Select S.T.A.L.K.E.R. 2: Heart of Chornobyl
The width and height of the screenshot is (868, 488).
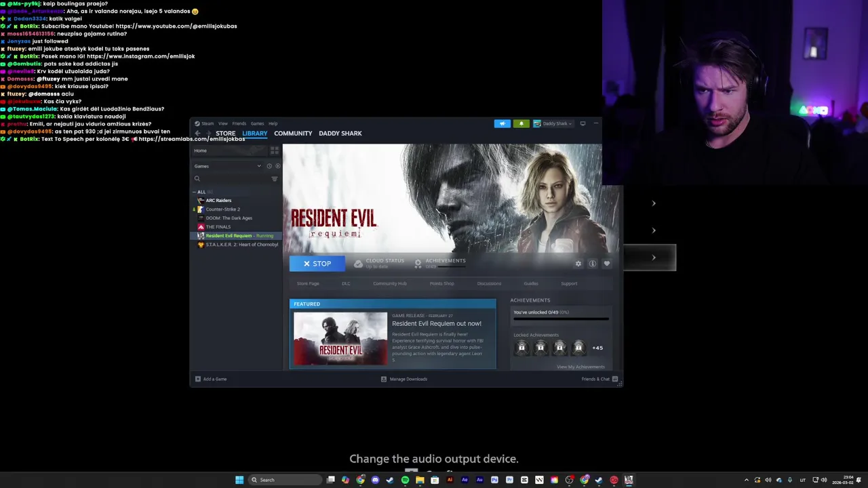[x=241, y=245]
